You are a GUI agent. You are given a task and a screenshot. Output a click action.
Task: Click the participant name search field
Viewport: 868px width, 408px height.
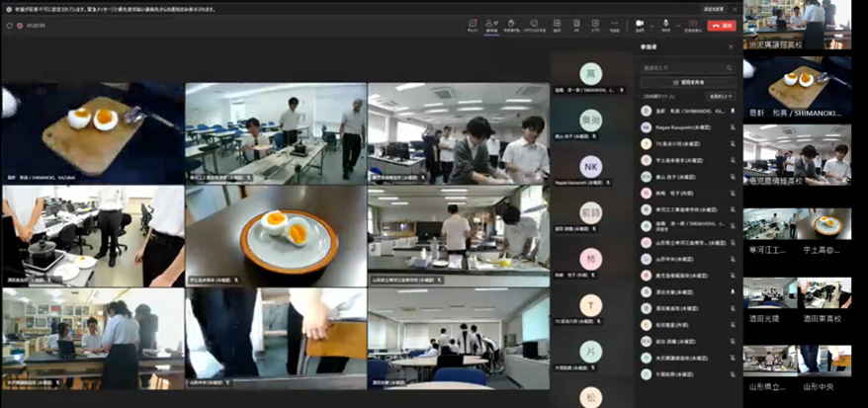[686, 66]
